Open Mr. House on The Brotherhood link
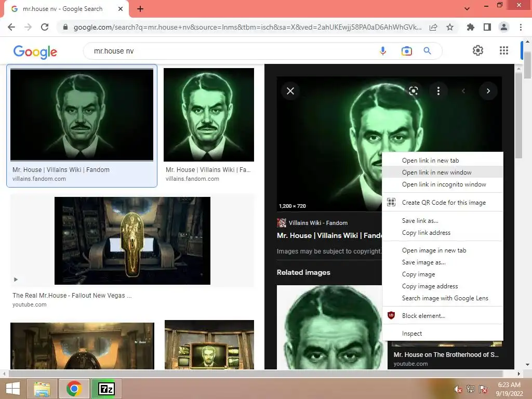The image size is (532, 399). click(x=446, y=354)
